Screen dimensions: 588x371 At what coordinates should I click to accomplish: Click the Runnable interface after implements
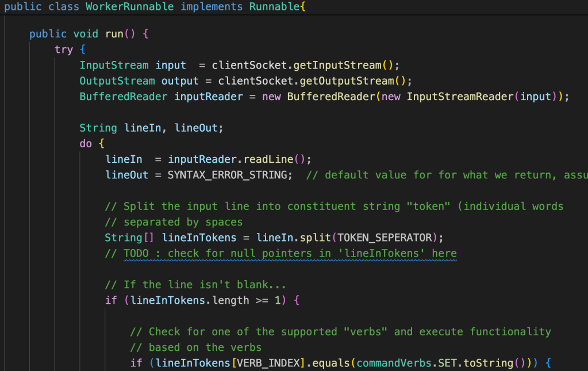coord(274,7)
